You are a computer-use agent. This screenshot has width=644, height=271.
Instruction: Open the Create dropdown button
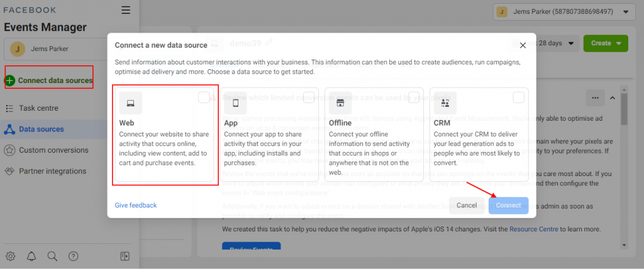pos(606,43)
